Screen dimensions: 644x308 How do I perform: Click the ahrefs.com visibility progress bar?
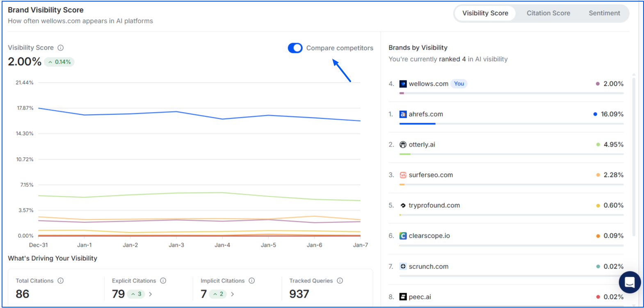(x=511, y=124)
